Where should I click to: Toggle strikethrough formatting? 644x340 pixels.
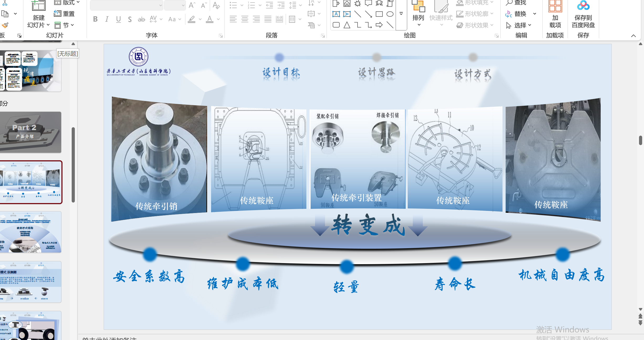[x=142, y=19]
